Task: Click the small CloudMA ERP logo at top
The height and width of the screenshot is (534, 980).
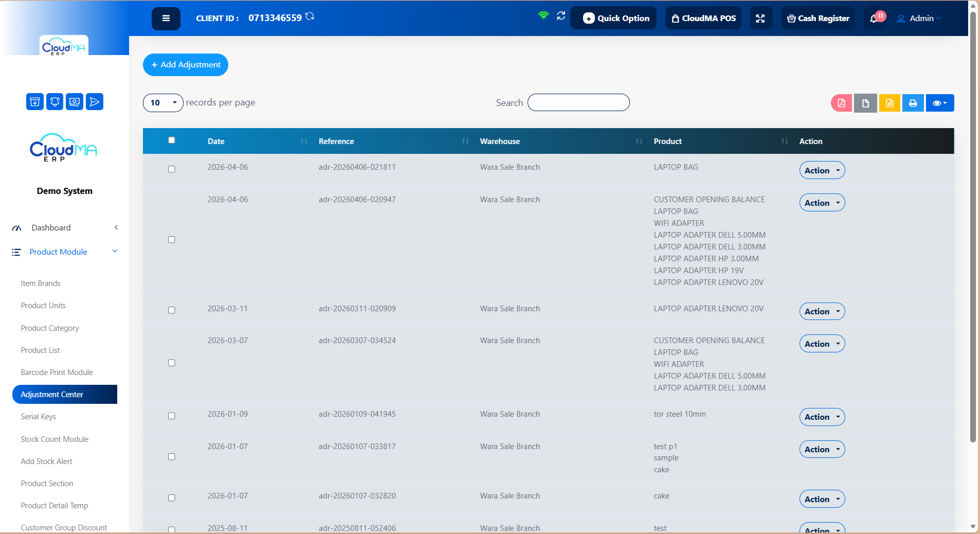Action: point(64,46)
